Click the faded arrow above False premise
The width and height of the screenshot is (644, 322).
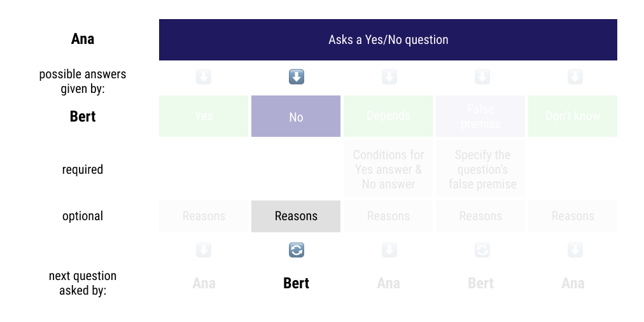tap(482, 77)
